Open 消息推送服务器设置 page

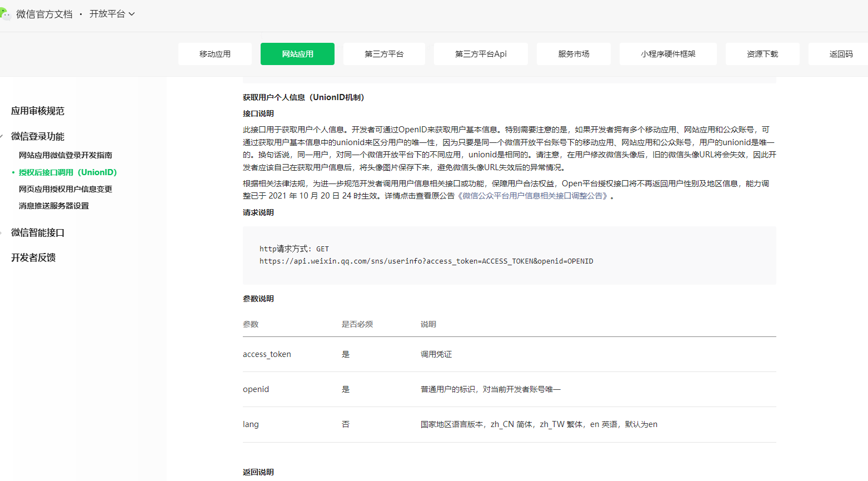(x=54, y=206)
